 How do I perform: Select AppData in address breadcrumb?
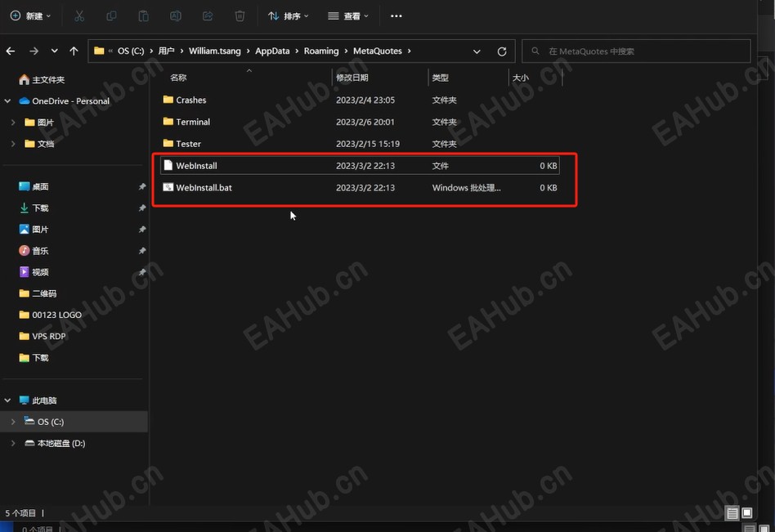tap(272, 51)
